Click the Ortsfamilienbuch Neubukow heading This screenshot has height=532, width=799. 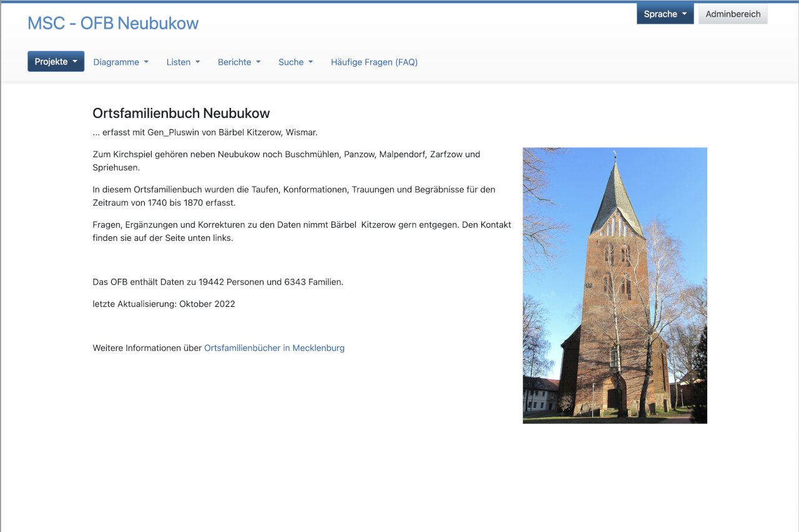pyautogui.click(x=181, y=113)
